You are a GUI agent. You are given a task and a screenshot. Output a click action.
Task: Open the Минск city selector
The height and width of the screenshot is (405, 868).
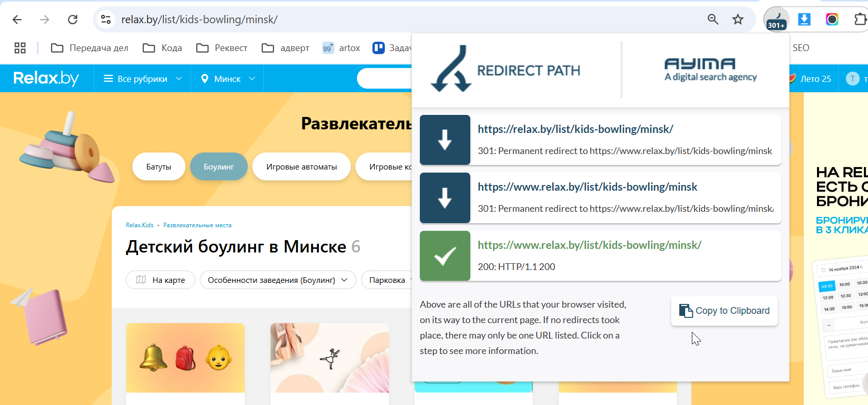227,79
